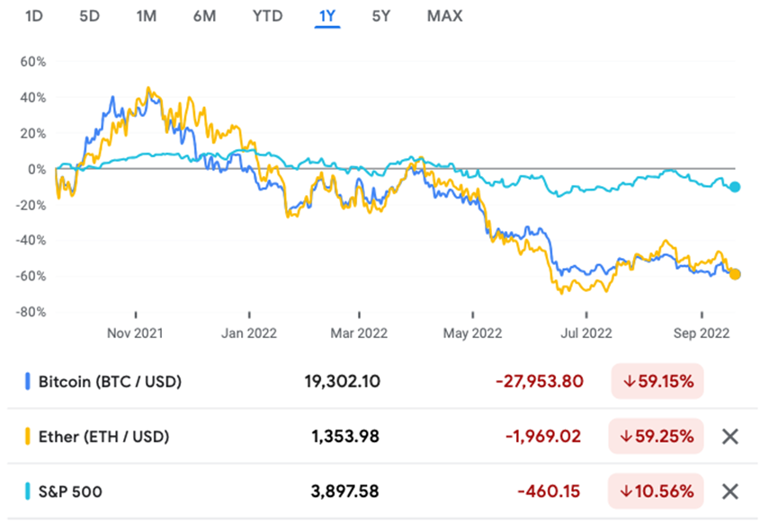
Task: Click S&P 500's 10.56% down badge
Action: tap(657, 492)
